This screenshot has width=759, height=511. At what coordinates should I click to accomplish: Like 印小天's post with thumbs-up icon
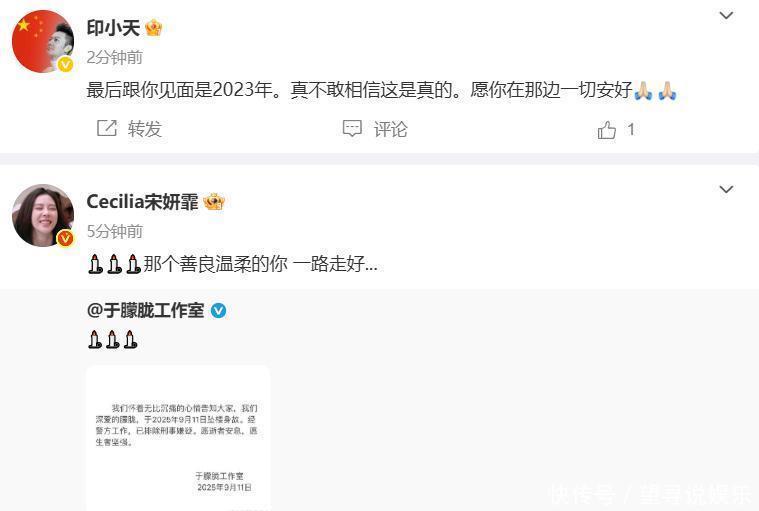pyautogui.click(x=607, y=130)
